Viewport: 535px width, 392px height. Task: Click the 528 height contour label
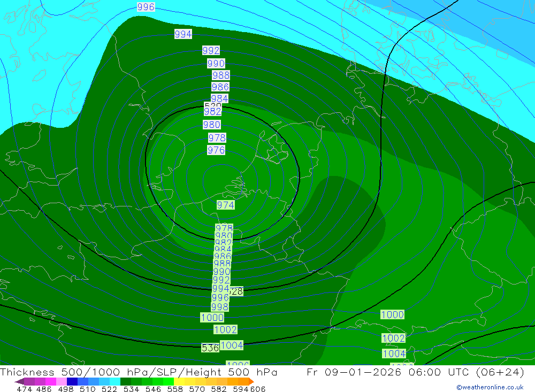point(236,291)
